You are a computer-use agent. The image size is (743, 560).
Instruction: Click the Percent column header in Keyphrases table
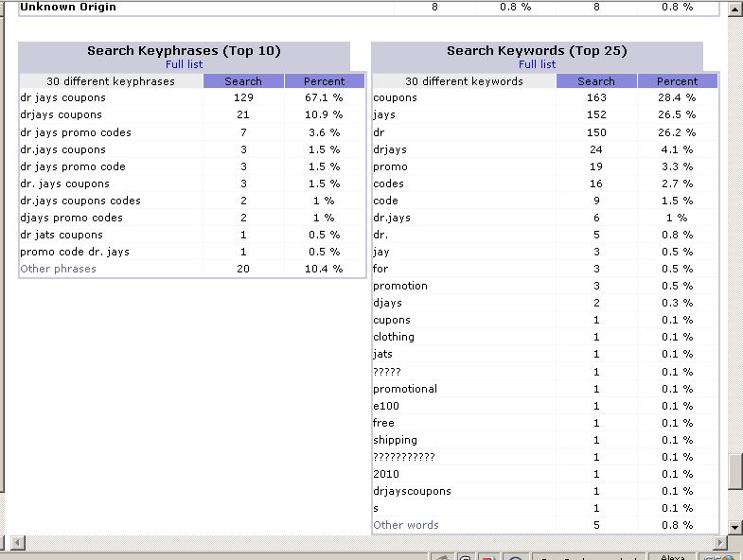click(324, 81)
